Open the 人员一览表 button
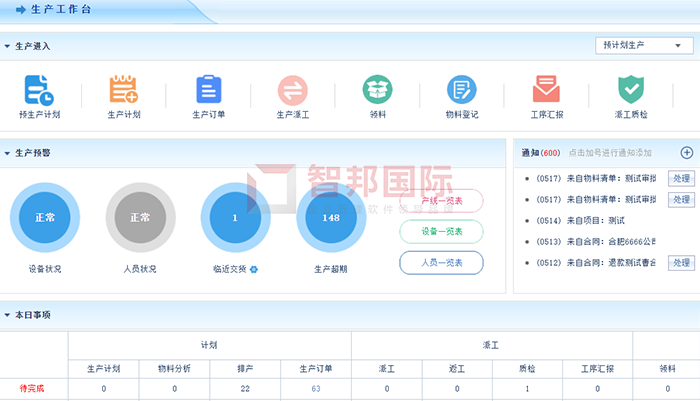This screenshot has height=401, width=700. [441, 262]
